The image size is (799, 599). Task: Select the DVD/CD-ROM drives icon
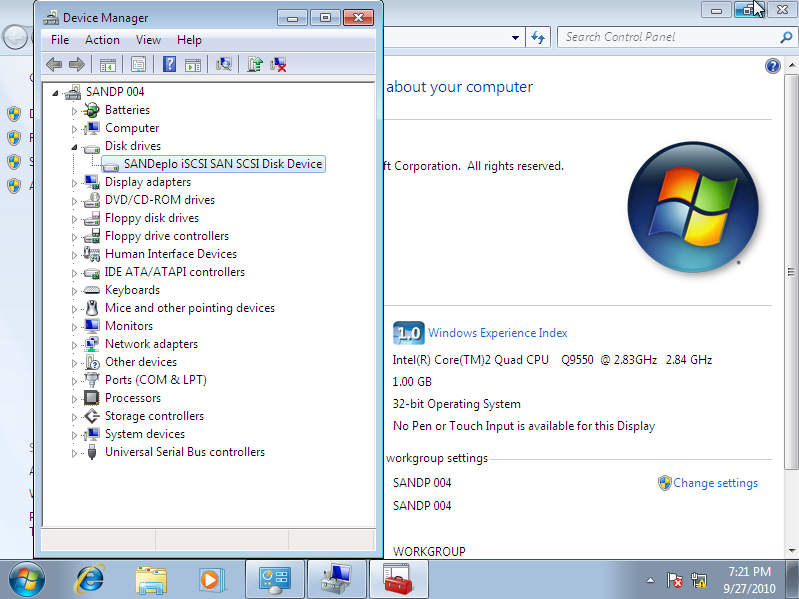point(92,200)
